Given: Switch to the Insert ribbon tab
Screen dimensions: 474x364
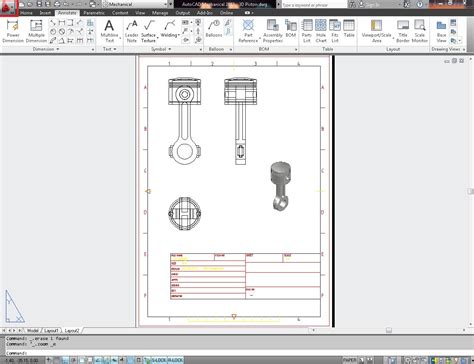Looking at the screenshot, I should (x=45, y=13).
